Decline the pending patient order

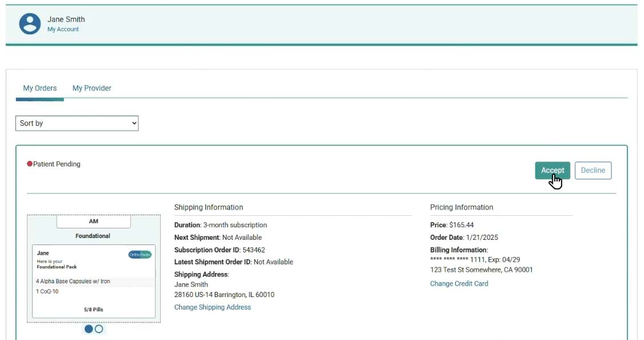593,170
